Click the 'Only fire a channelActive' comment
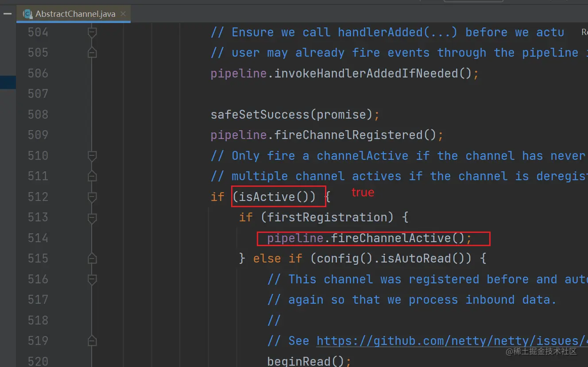 (398, 156)
